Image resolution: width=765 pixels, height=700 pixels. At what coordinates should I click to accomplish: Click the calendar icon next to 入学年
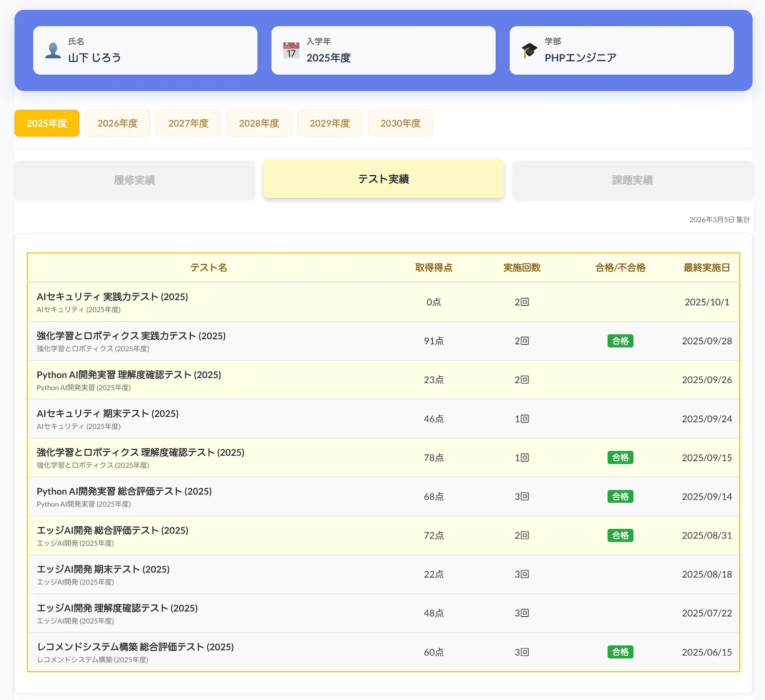pos(291,51)
